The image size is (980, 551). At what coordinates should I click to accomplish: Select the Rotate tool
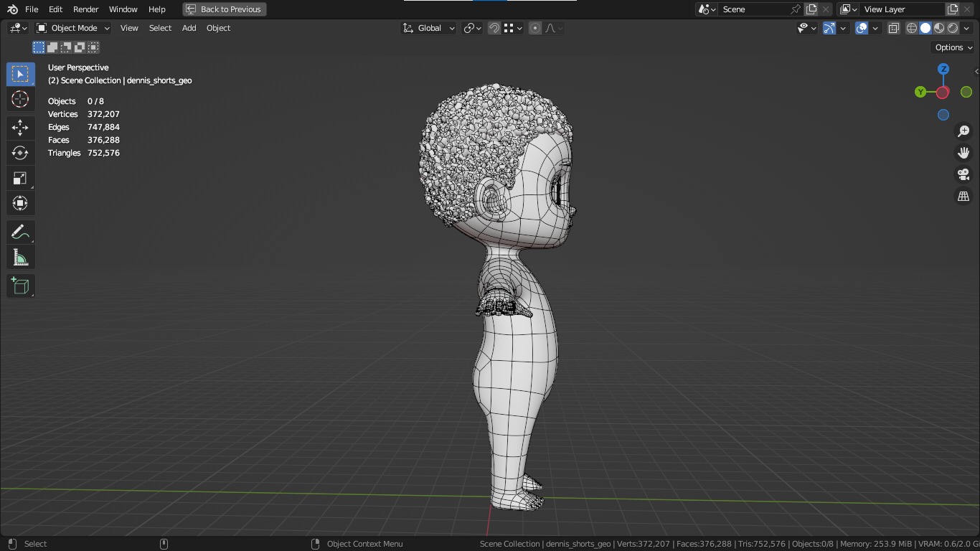pos(20,153)
